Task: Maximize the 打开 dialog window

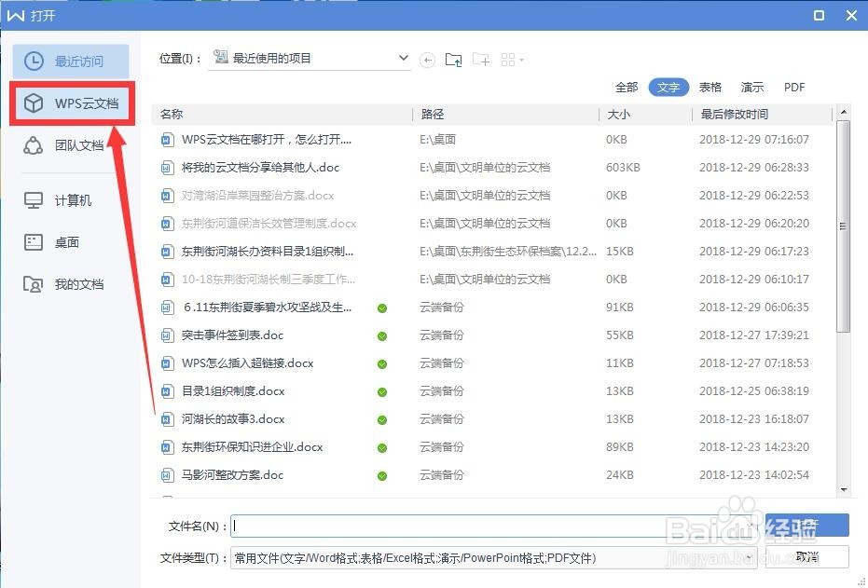Action: (x=820, y=16)
